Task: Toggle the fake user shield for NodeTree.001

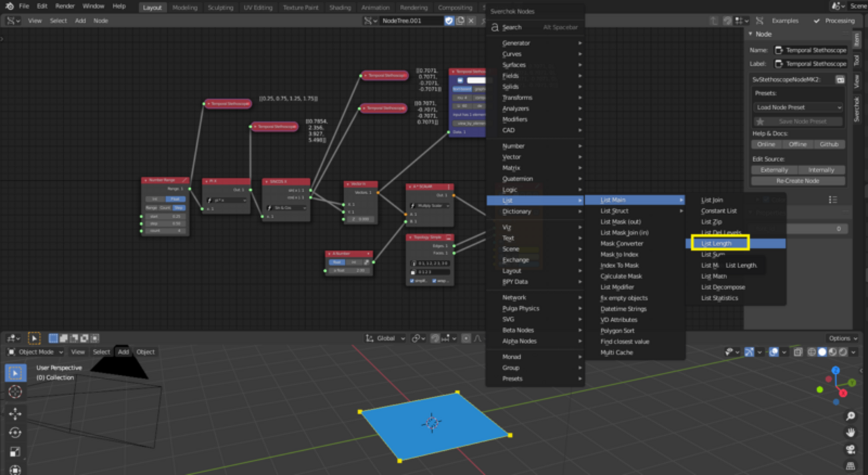Action: pyautogui.click(x=449, y=21)
